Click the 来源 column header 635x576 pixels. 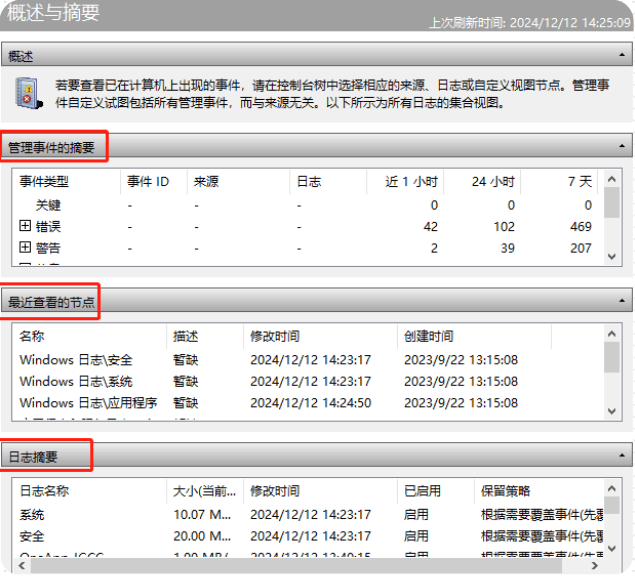pyautogui.click(x=206, y=182)
